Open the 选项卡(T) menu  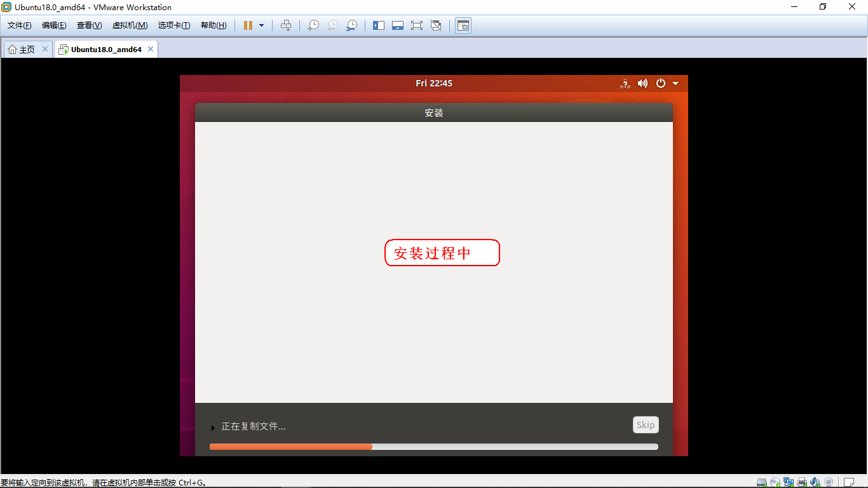(174, 25)
